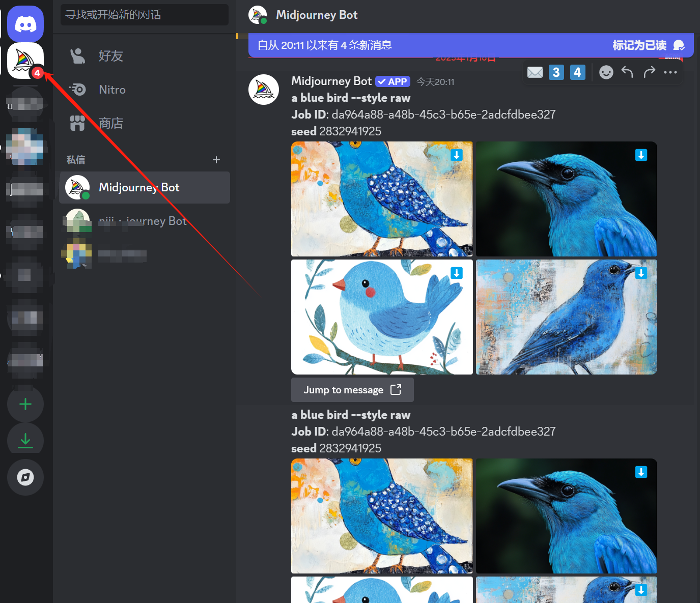The width and height of the screenshot is (700, 603).
Task: Open the painted blue bird thumbnail with spotted wing
Action: [382, 199]
